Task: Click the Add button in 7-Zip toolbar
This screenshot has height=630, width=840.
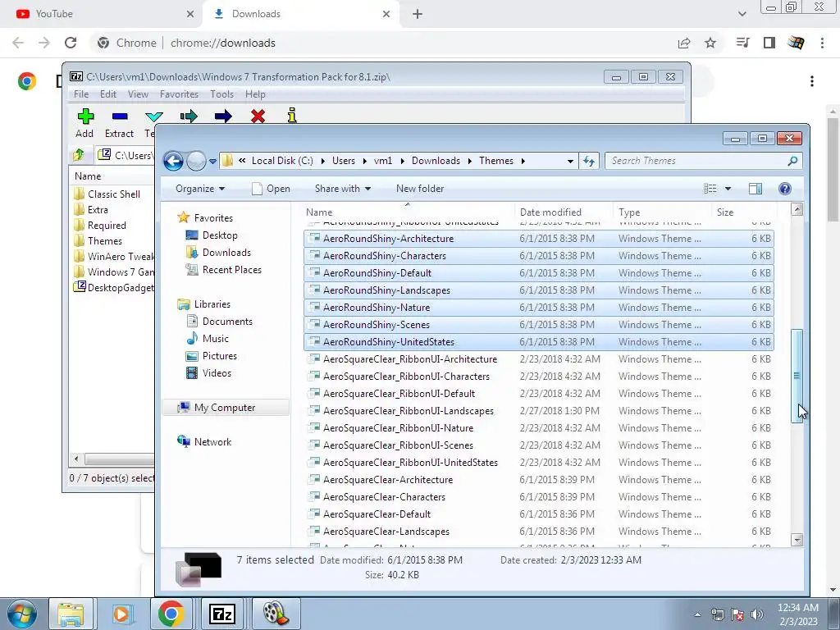Action: tap(84, 123)
